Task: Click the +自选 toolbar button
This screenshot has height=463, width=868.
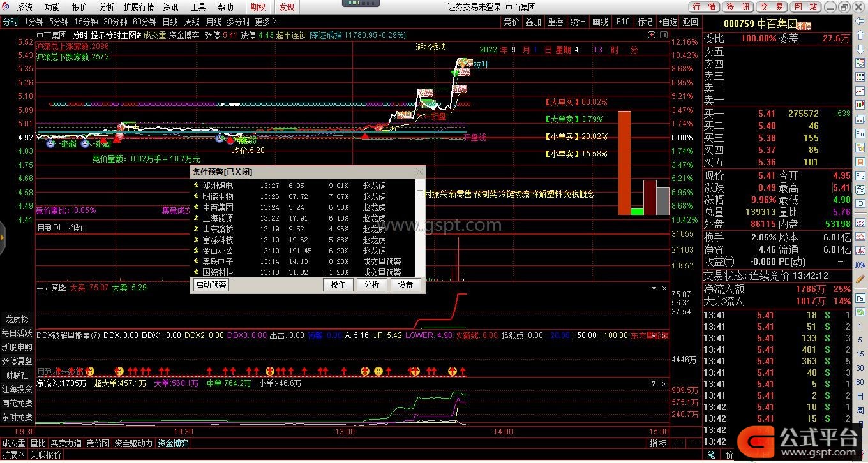Action: pos(668,22)
